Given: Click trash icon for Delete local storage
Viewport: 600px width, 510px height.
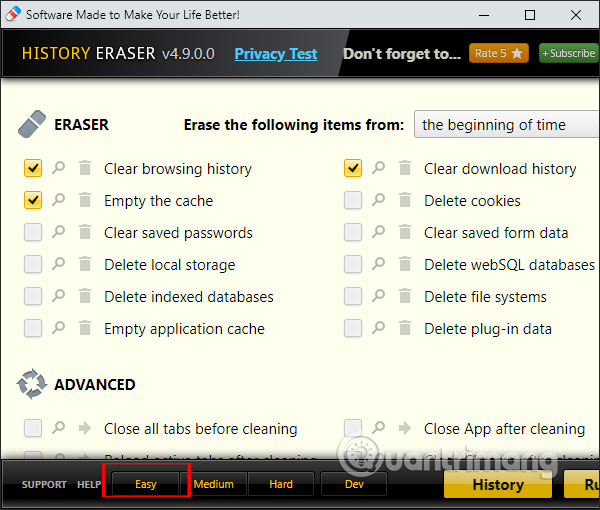Looking at the screenshot, I should [85, 264].
